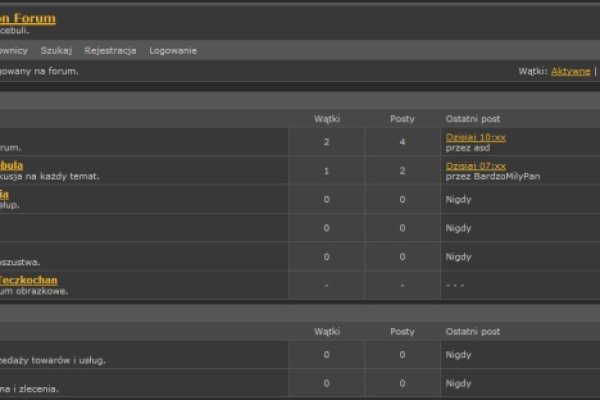Open the partially visible Użytkownicy menu item

[13, 50]
